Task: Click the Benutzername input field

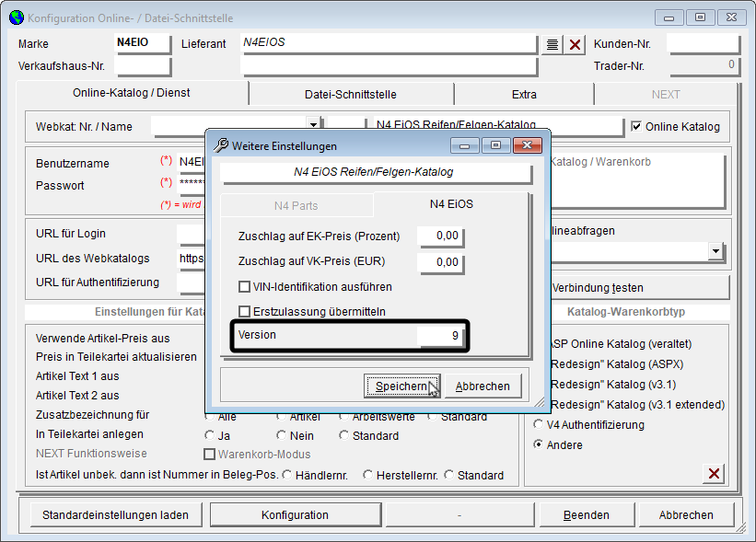Action: pos(192,161)
